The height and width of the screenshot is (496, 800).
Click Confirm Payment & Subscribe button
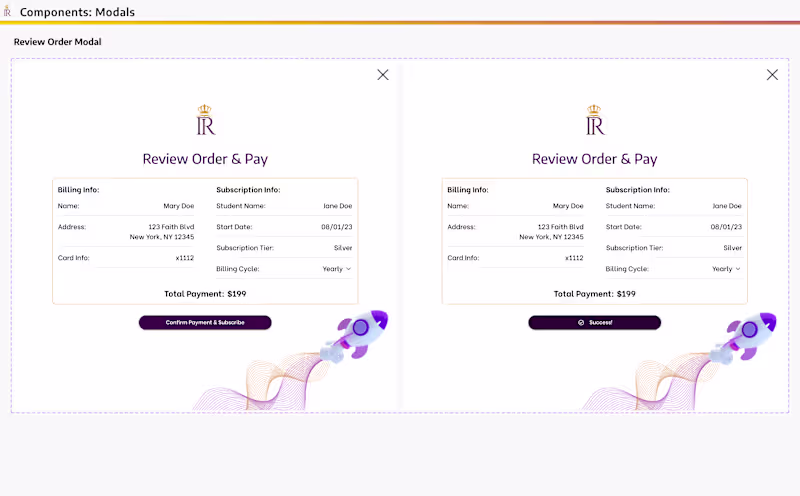(x=205, y=323)
